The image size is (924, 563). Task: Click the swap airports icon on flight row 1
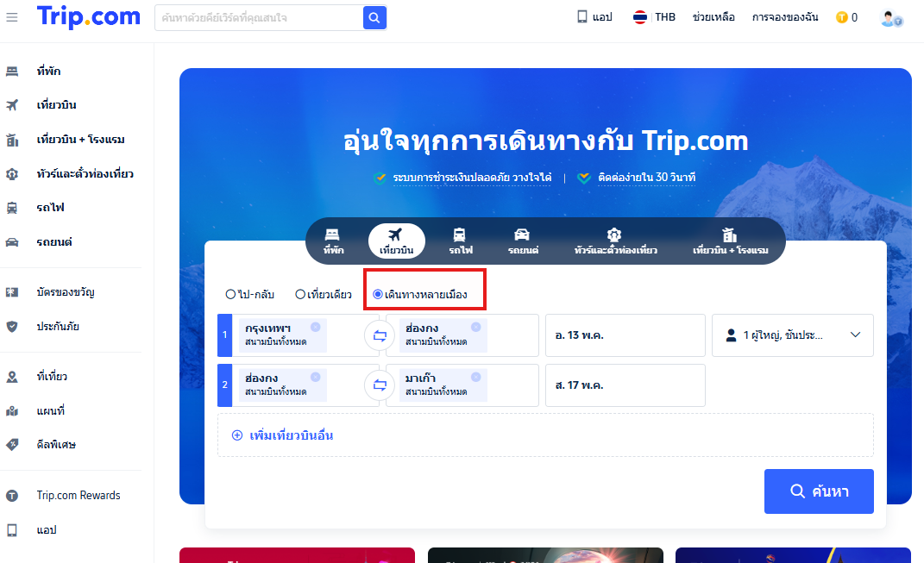(380, 335)
